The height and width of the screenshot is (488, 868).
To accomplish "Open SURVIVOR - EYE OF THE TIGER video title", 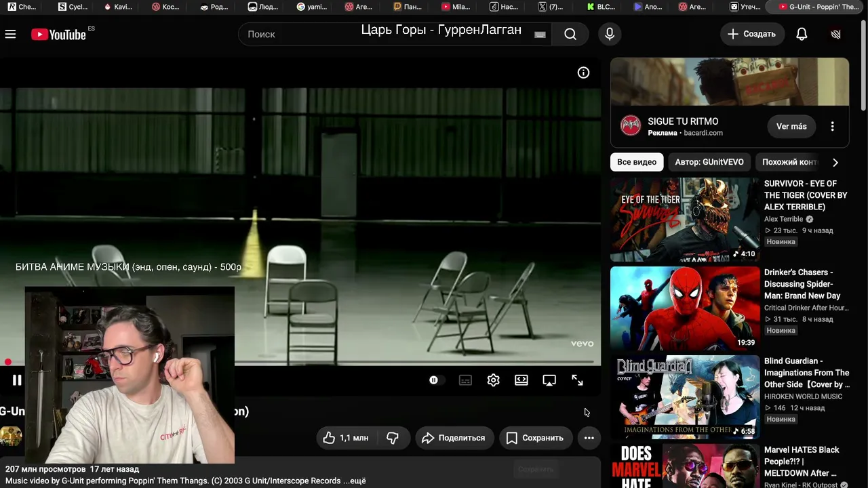I will [x=806, y=195].
